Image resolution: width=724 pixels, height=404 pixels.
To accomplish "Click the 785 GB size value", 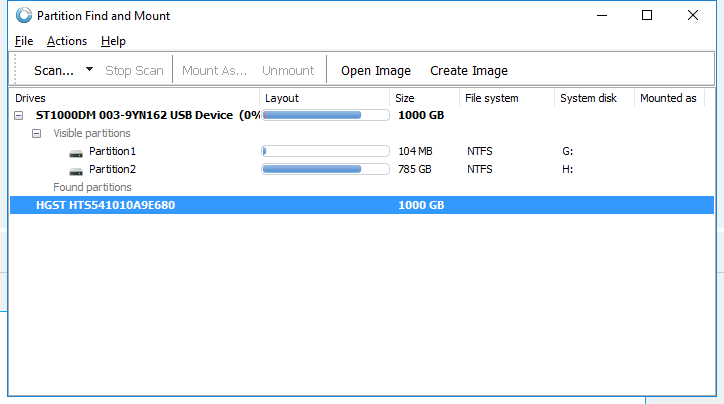I will tap(415, 169).
